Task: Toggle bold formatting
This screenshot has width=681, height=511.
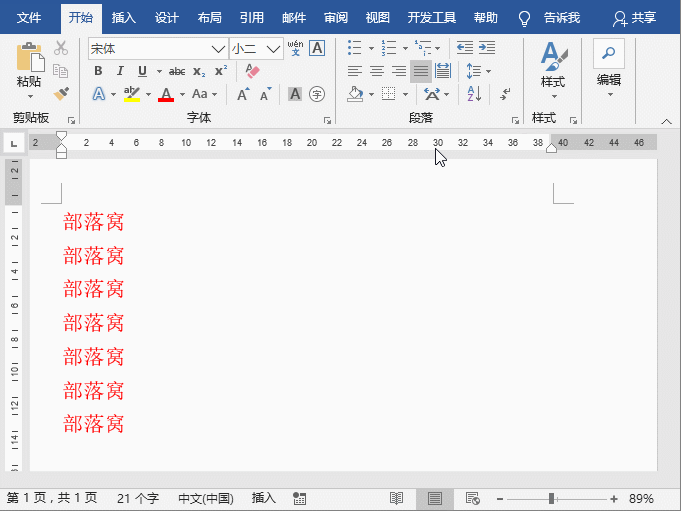Action: point(98,71)
